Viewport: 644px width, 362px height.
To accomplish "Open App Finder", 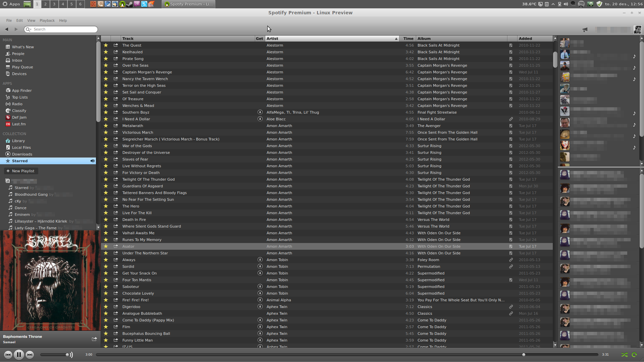I will coord(22,90).
